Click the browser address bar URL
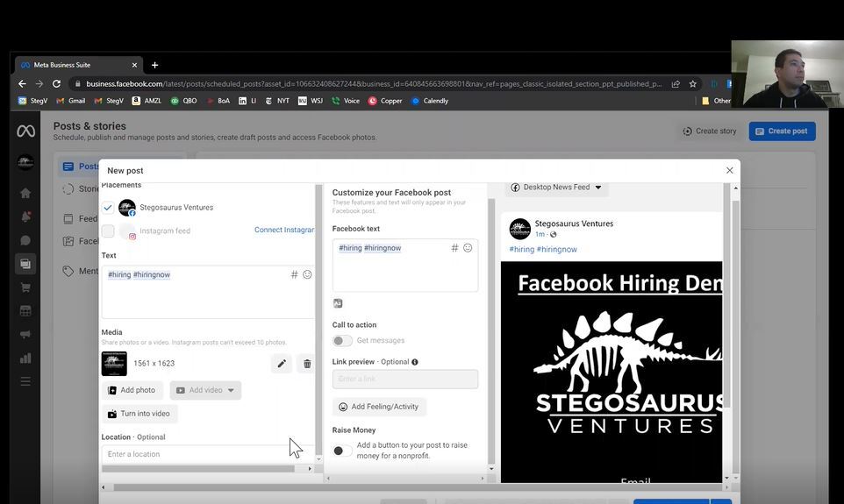 (x=374, y=84)
